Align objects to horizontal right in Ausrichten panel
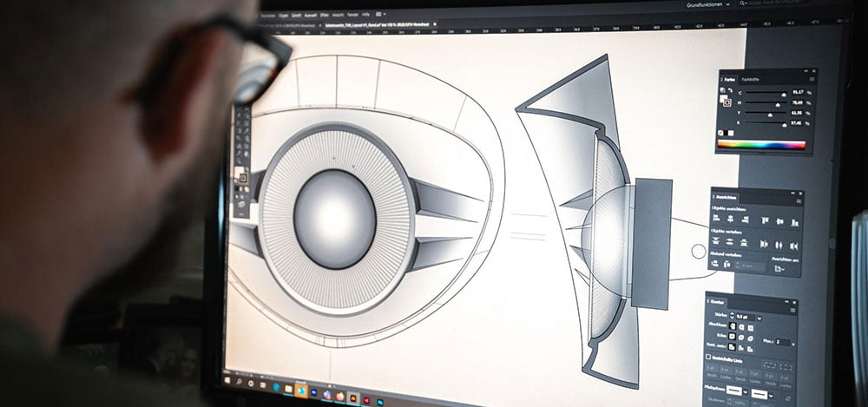The height and width of the screenshot is (407, 868). click(745, 220)
